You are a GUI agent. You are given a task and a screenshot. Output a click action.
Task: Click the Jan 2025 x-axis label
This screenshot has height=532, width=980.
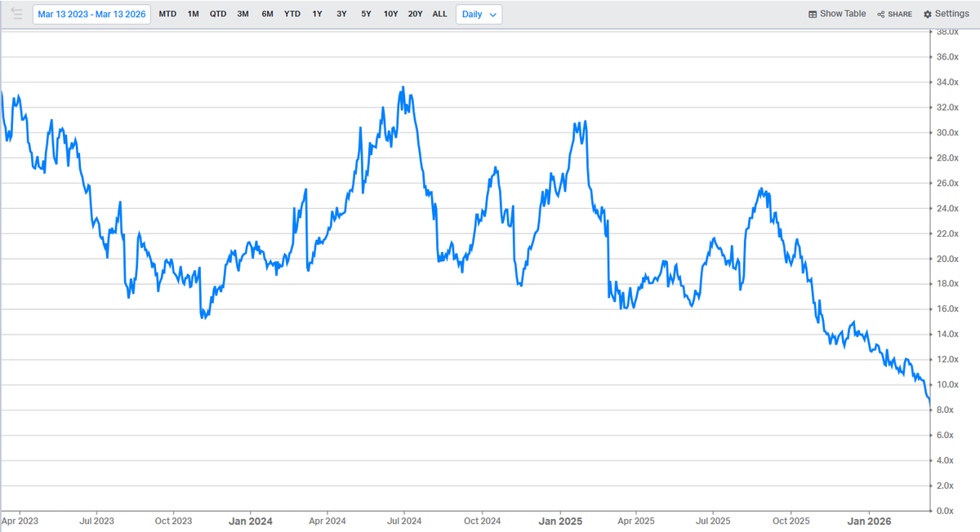point(560,521)
